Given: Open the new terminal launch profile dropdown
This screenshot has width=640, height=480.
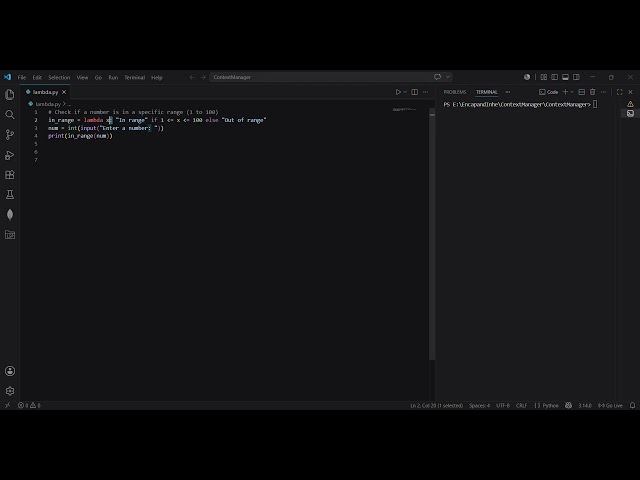Looking at the screenshot, I should [572, 92].
